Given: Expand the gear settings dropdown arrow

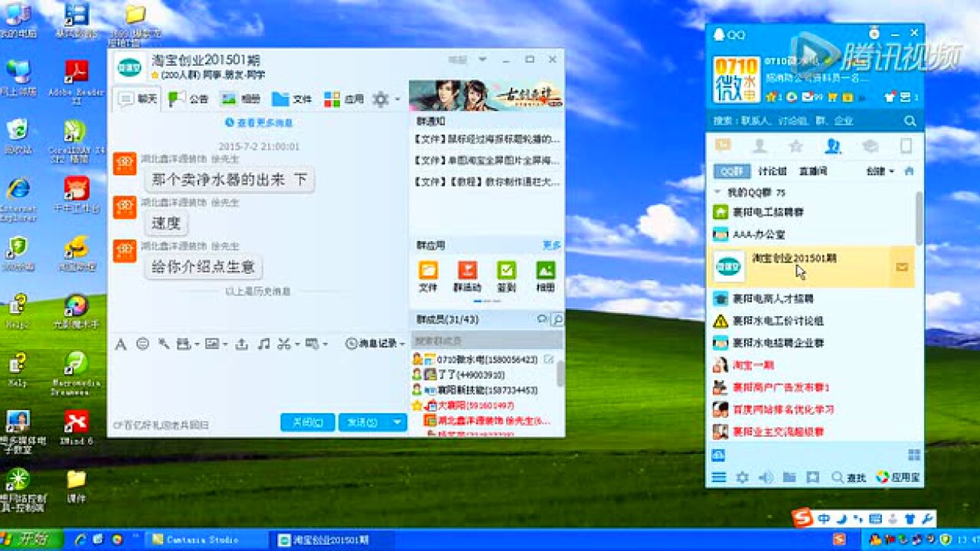Looking at the screenshot, I should click(397, 99).
